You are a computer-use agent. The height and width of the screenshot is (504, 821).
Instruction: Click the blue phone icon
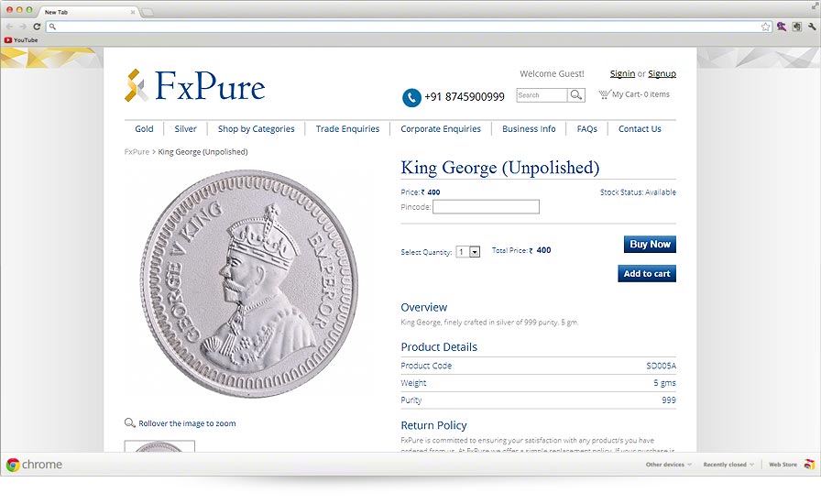(x=411, y=97)
